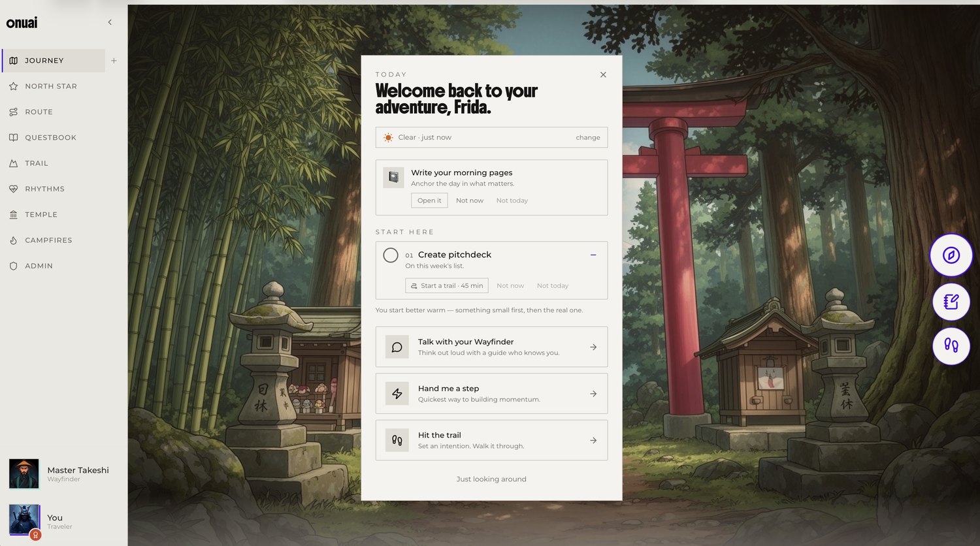This screenshot has height=546, width=980.
Task: Click the Questbook book icon
Action: pos(13,138)
